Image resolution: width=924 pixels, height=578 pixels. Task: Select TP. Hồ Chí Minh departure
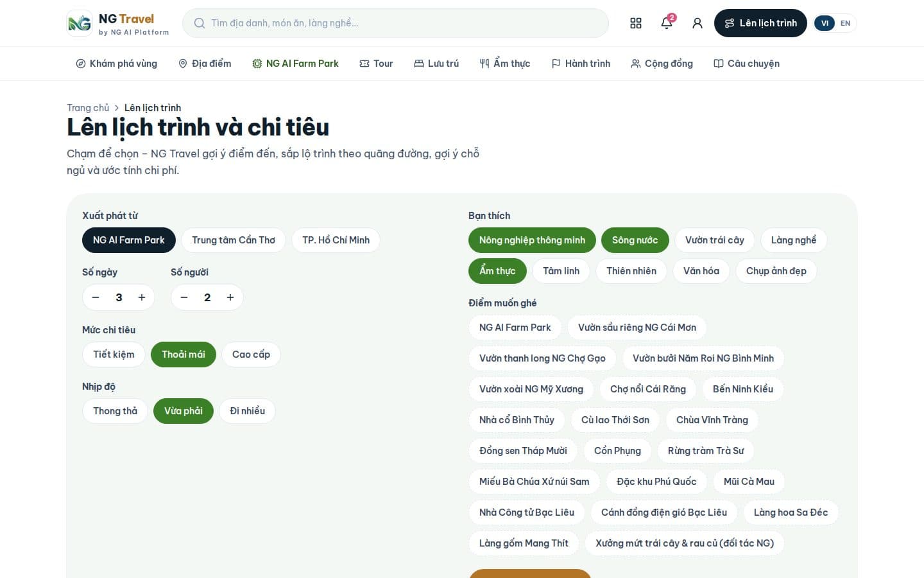click(336, 240)
